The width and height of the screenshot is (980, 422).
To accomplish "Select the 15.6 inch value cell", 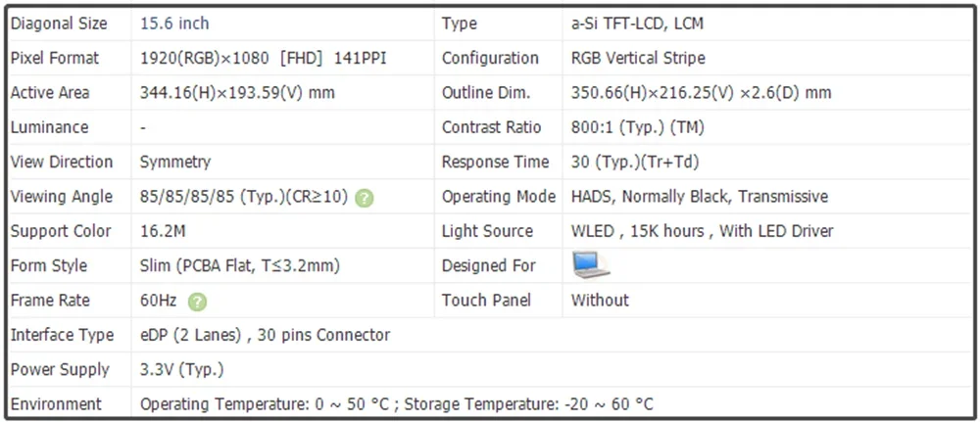I will click(x=174, y=23).
